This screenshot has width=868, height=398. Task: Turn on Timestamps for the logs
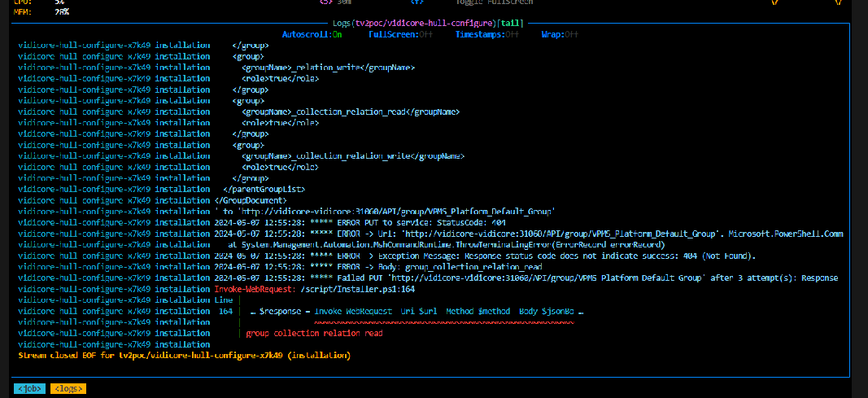[486, 35]
